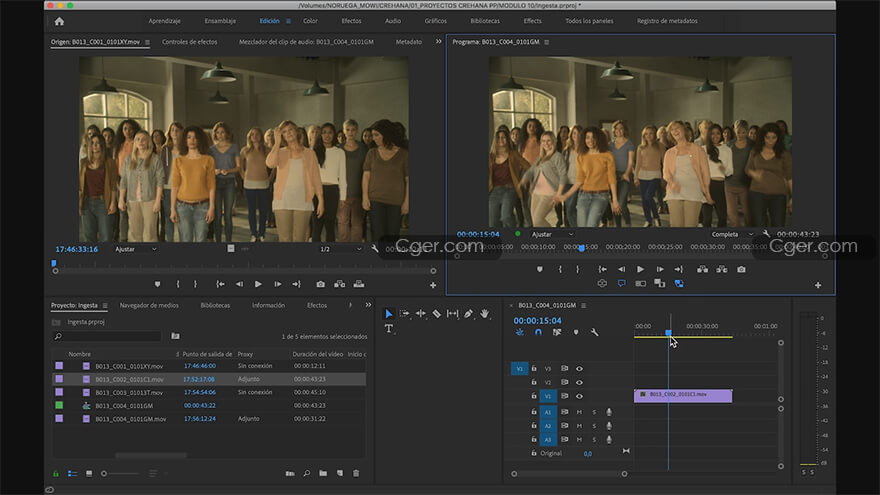
Task: Select the Ripple Edit tool
Action: 420,314
